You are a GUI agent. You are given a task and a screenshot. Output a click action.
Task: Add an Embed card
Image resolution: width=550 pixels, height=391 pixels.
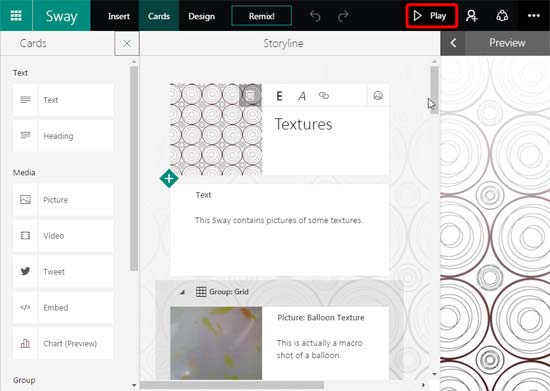click(63, 308)
